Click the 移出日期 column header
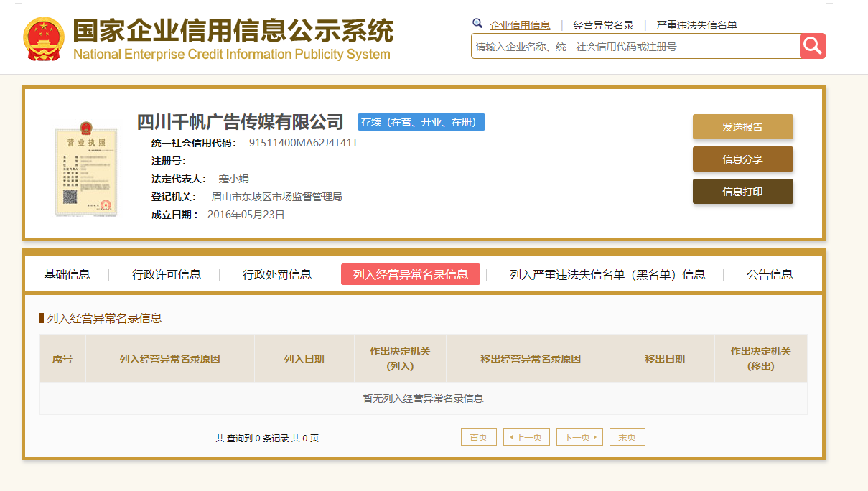The width and height of the screenshot is (868, 491). click(x=665, y=358)
